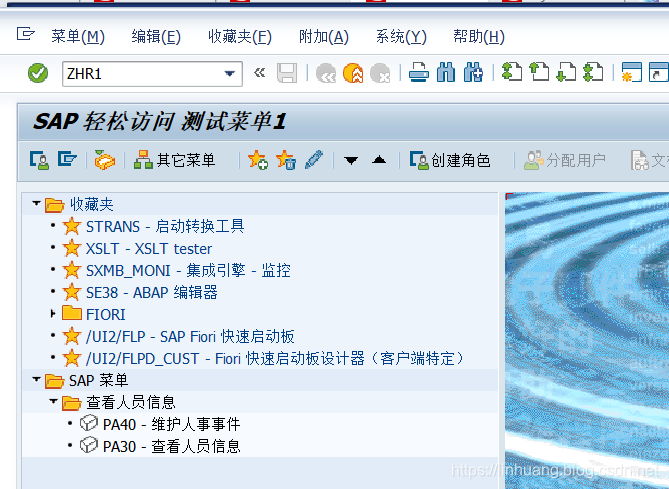
Task: Select the FIORI folder label
Action: tap(105, 315)
